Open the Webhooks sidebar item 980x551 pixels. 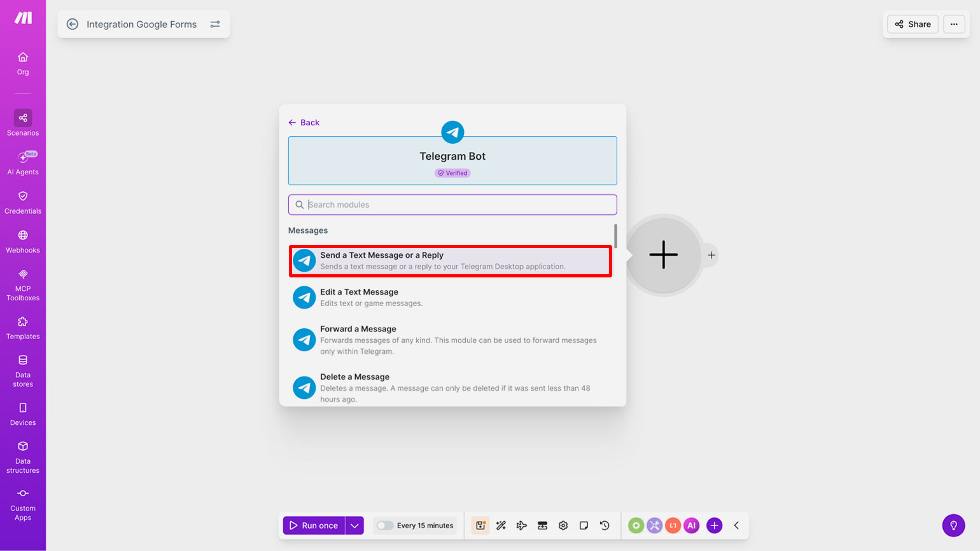(23, 242)
